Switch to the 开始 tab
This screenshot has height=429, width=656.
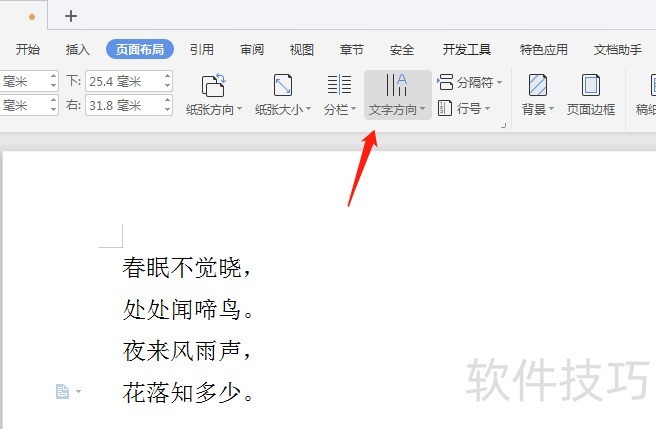point(28,49)
